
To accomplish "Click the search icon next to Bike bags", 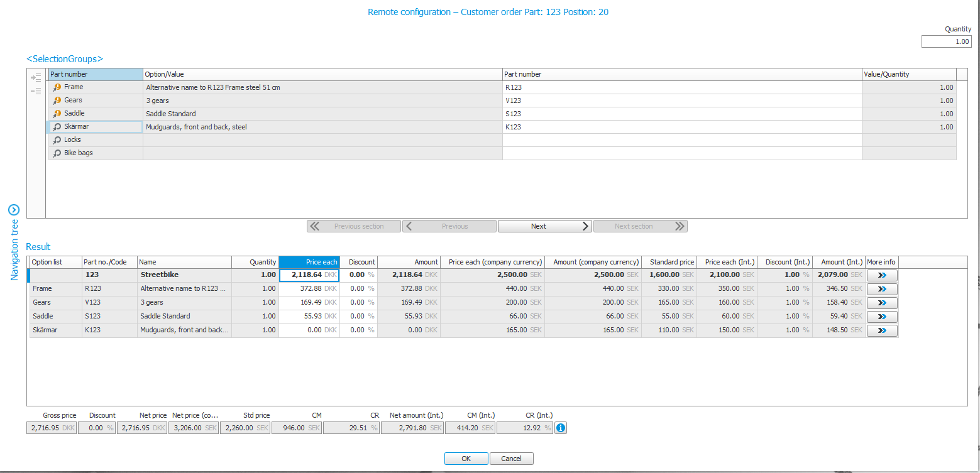I will pos(57,153).
